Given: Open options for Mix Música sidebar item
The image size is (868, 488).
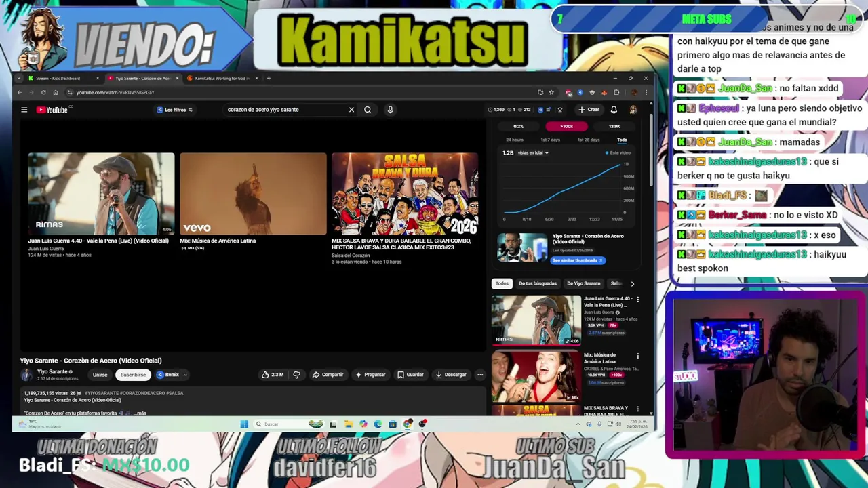Looking at the screenshot, I should pos(637,355).
